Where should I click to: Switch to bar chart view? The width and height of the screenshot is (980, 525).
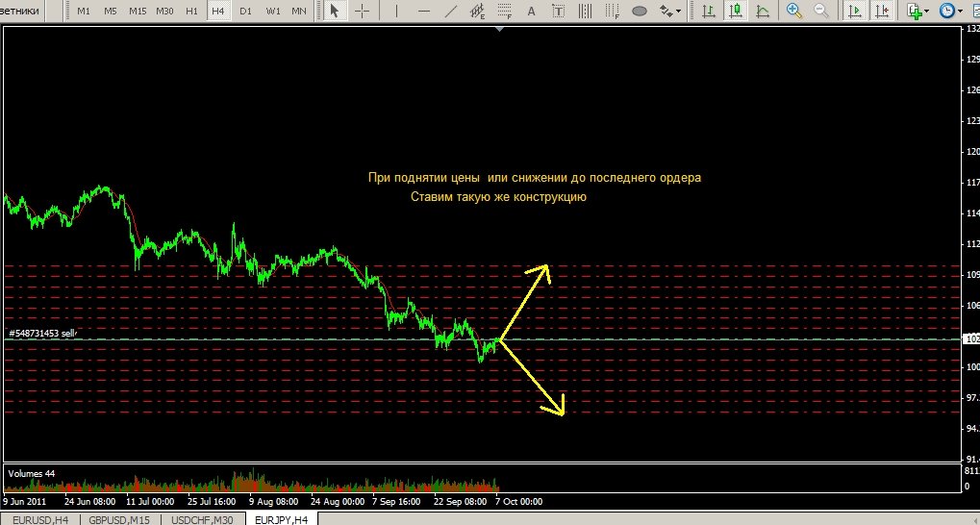(x=709, y=11)
